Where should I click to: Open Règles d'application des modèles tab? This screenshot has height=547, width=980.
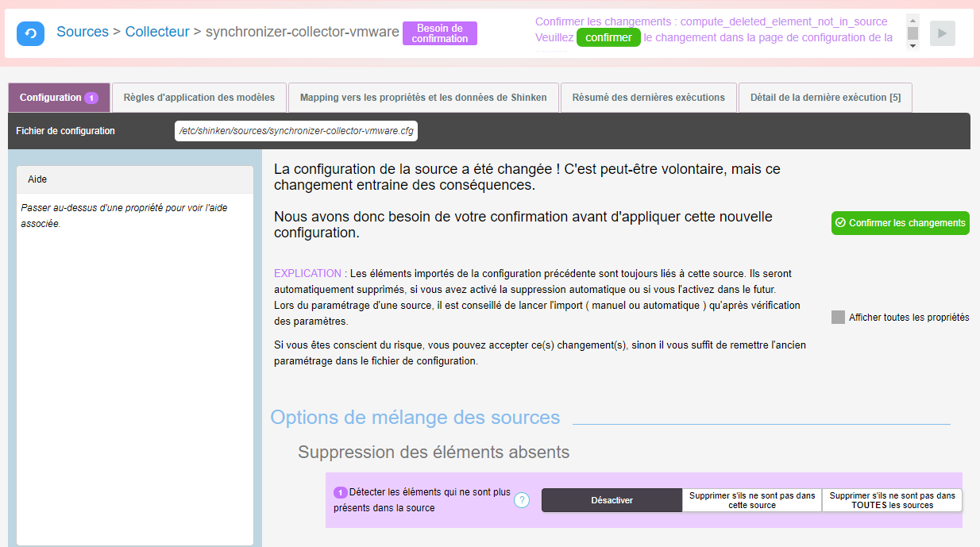coord(199,98)
